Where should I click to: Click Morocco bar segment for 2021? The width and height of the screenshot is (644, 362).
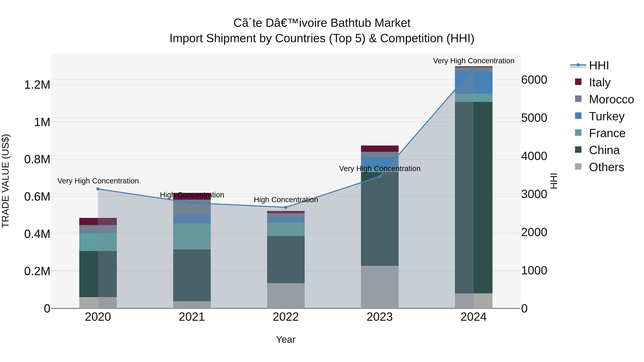[192, 207]
